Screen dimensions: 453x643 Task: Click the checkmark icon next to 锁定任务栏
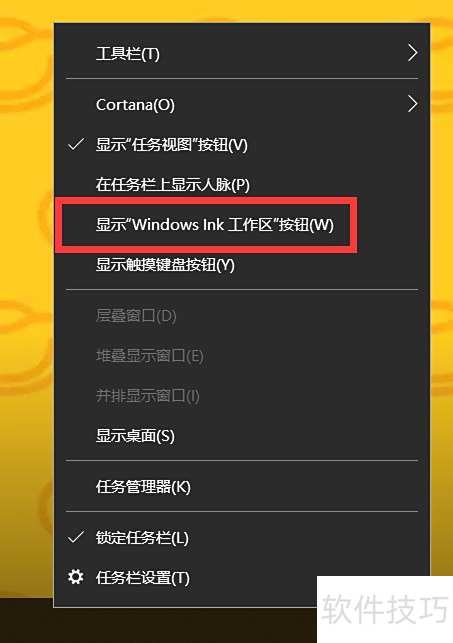76,537
